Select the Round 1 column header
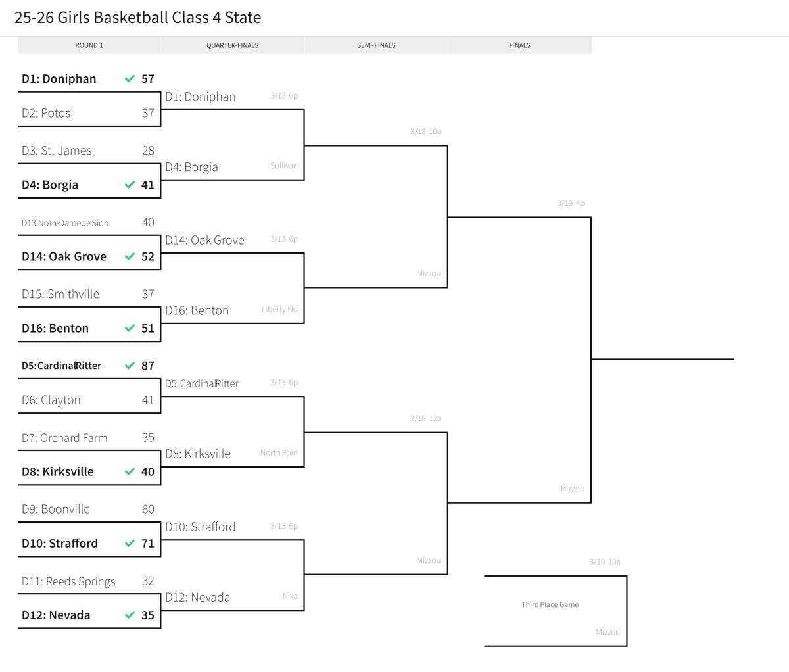 89,45
